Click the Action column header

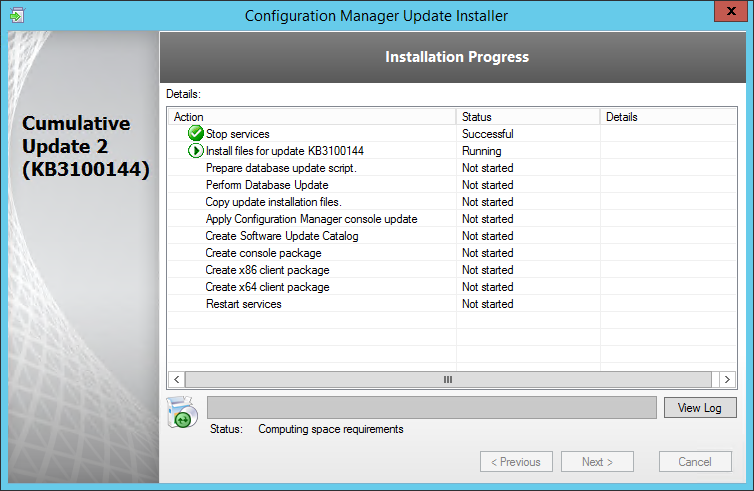(312, 117)
